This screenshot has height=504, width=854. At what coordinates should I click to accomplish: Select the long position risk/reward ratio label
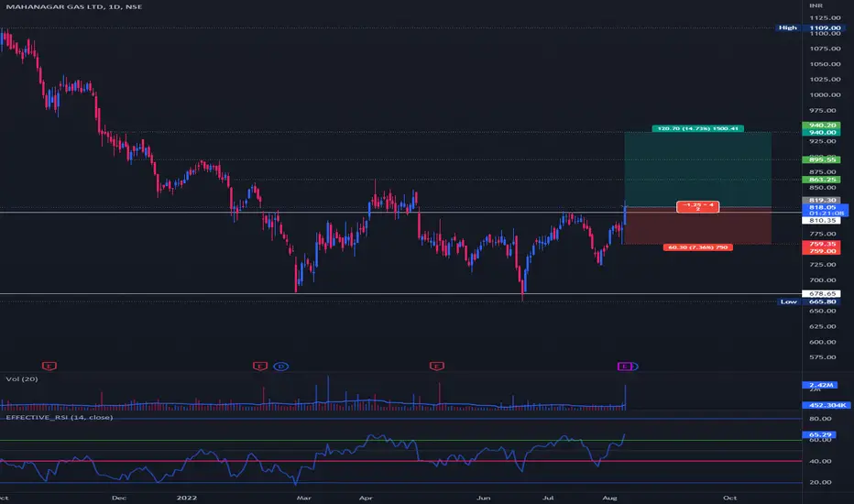pos(697,206)
